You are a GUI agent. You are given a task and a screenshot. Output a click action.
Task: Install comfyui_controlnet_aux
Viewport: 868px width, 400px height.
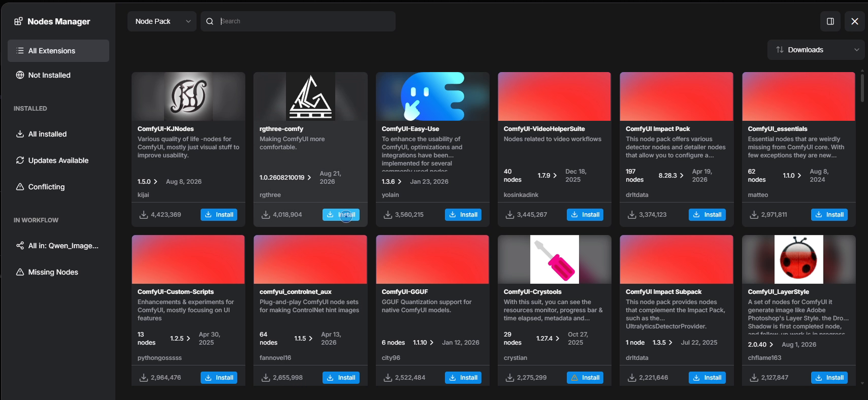click(x=341, y=378)
